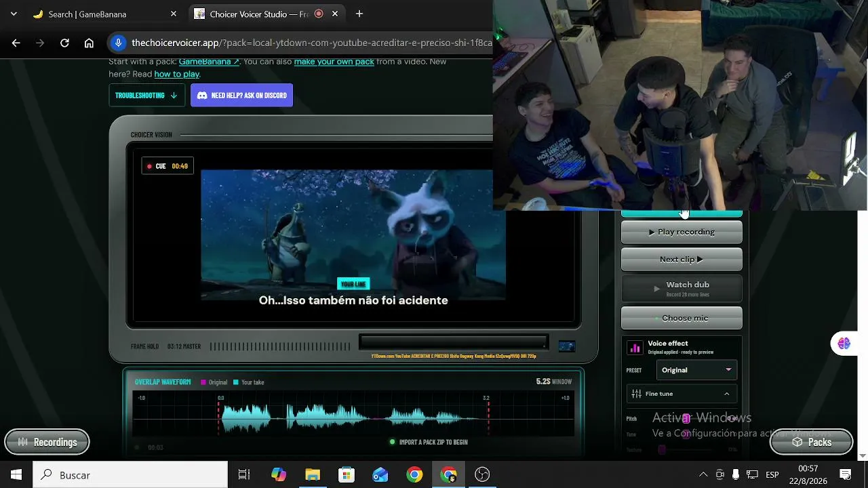Open the GameBanana pack link
The width and height of the screenshot is (868, 488).
pyautogui.click(x=209, y=61)
